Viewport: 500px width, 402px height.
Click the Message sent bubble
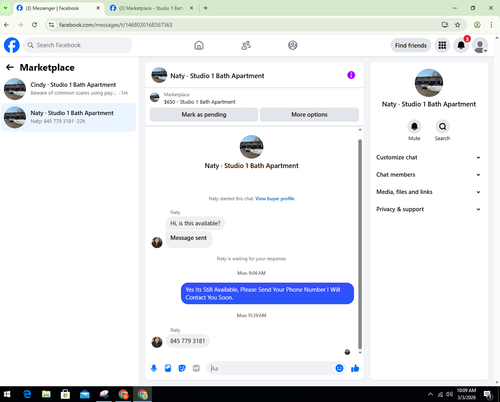click(x=189, y=239)
